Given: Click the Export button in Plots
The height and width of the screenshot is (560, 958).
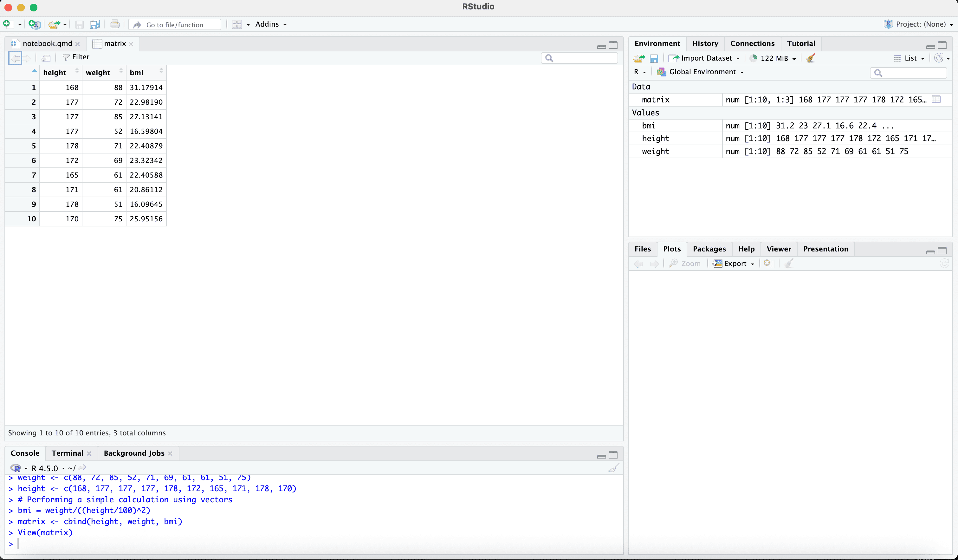Looking at the screenshot, I should tap(735, 264).
